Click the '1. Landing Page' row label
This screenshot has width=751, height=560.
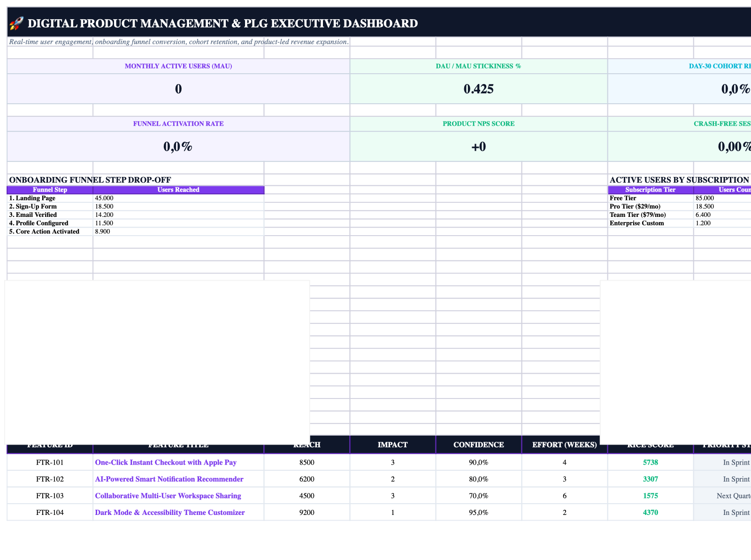32,198
